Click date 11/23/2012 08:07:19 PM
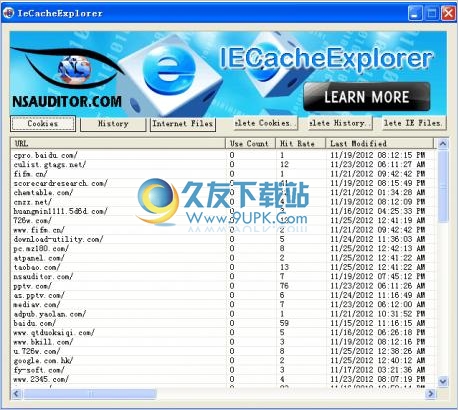 378,379
